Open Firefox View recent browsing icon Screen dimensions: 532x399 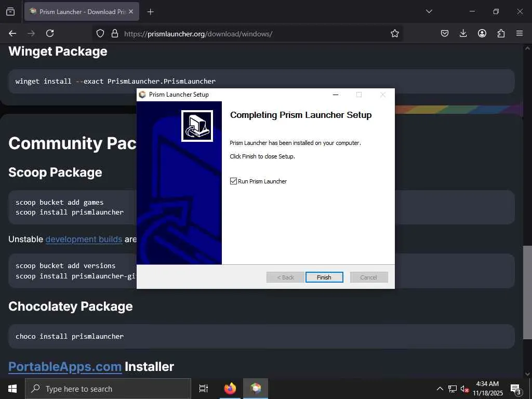tap(10, 11)
